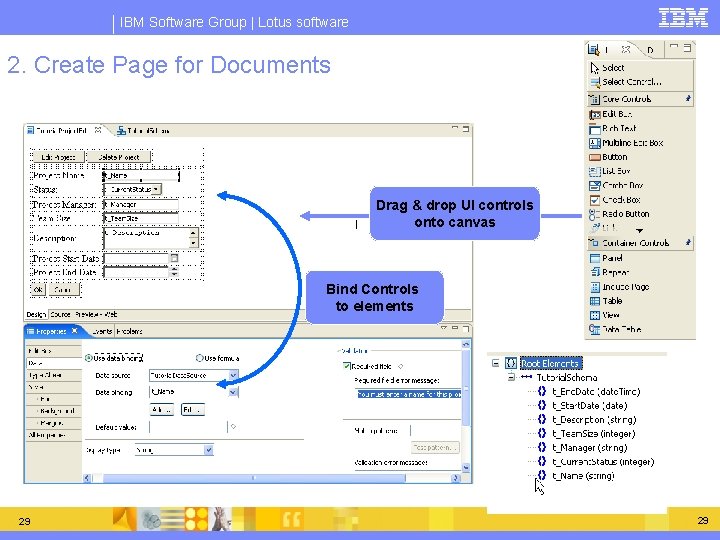Select the Check Box control in palette
The width and height of the screenshot is (720, 540).
(x=615, y=200)
